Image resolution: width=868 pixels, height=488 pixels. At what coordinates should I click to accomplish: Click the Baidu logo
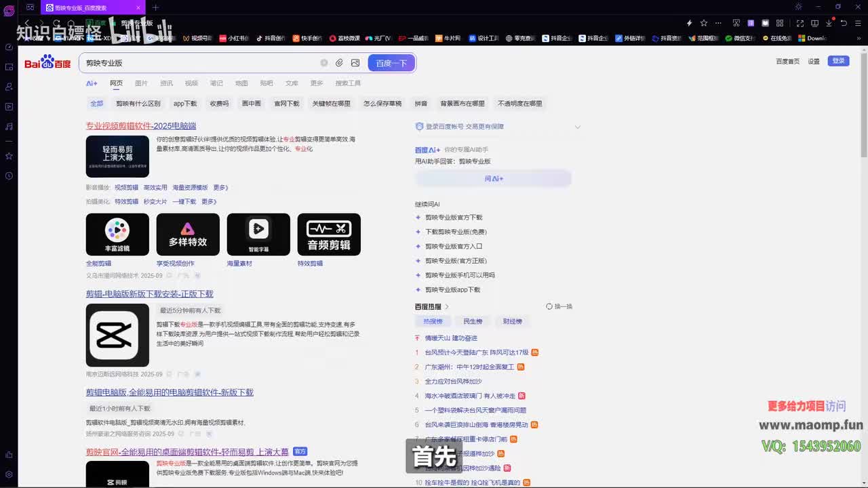pyautogui.click(x=47, y=62)
